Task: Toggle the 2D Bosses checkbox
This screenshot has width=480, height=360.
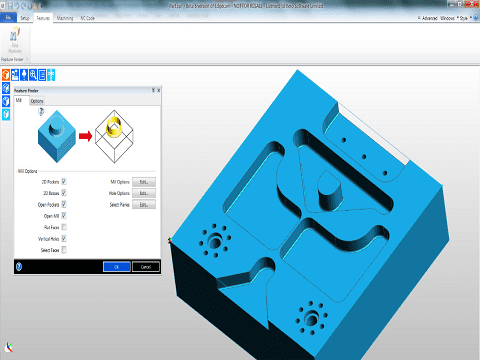Action: (x=64, y=193)
